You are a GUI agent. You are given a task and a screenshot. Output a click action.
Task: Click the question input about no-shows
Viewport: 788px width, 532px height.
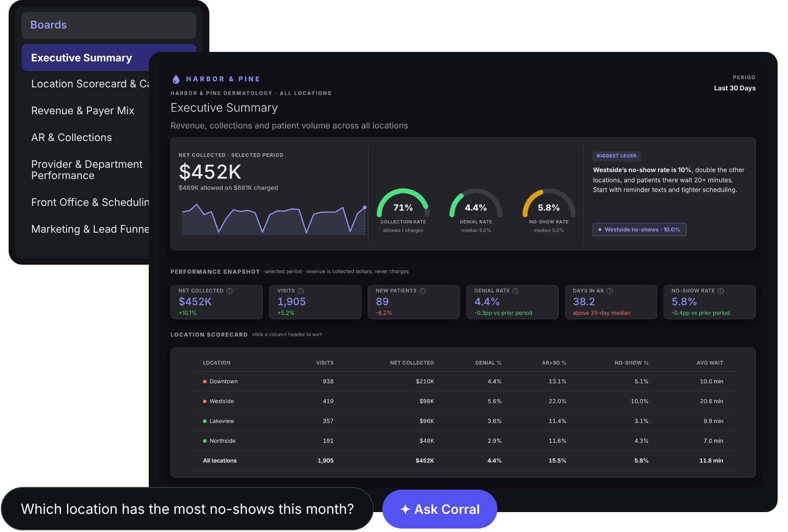(187, 509)
